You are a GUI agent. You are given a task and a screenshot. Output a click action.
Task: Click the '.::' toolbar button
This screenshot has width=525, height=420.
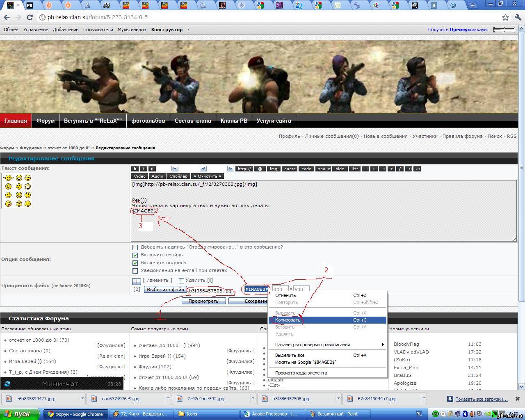pos(417,169)
